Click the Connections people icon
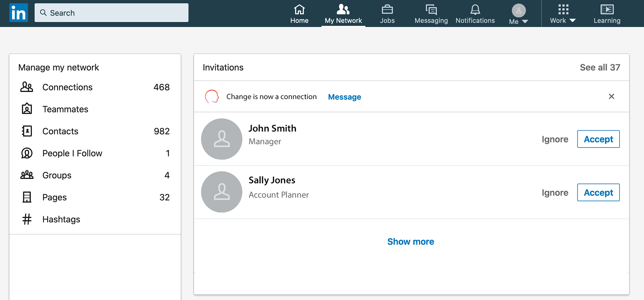 [x=27, y=87]
